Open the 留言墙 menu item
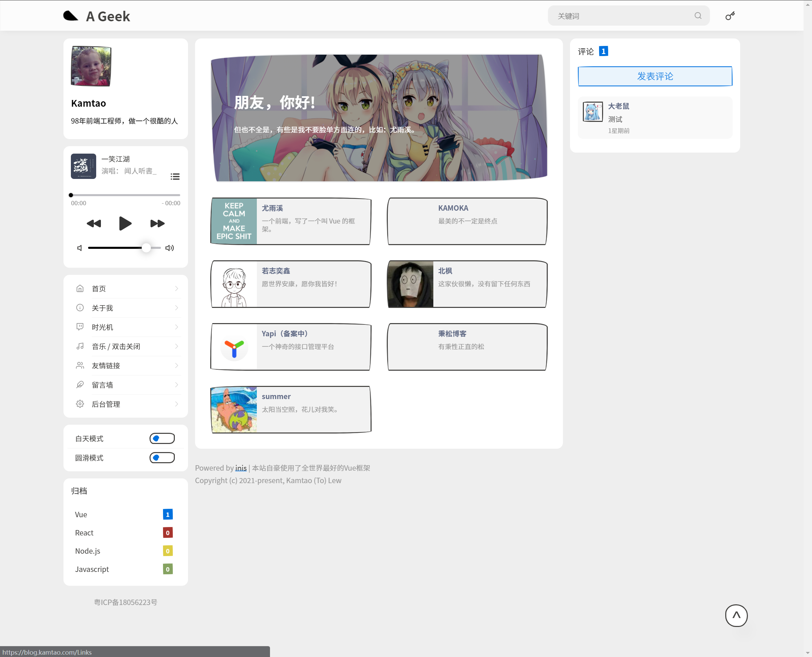Viewport: 812px width, 657px height. tap(126, 385)
